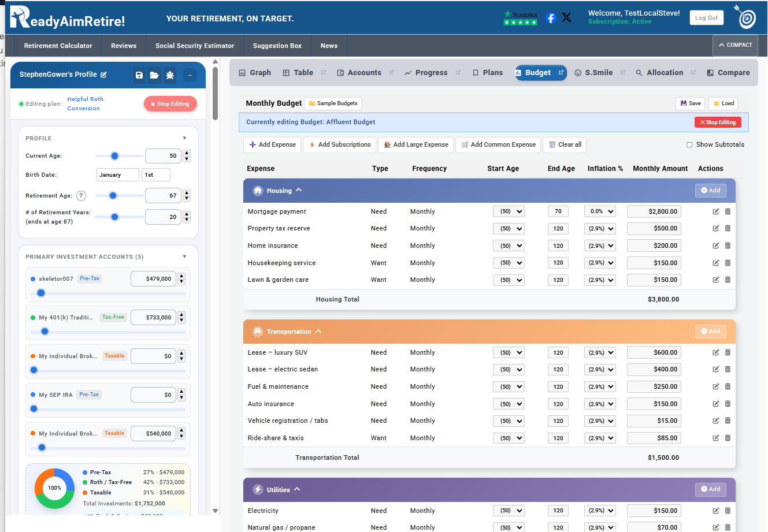
Task: Edit the Home insurance expense row
Action: click(716, 245)
